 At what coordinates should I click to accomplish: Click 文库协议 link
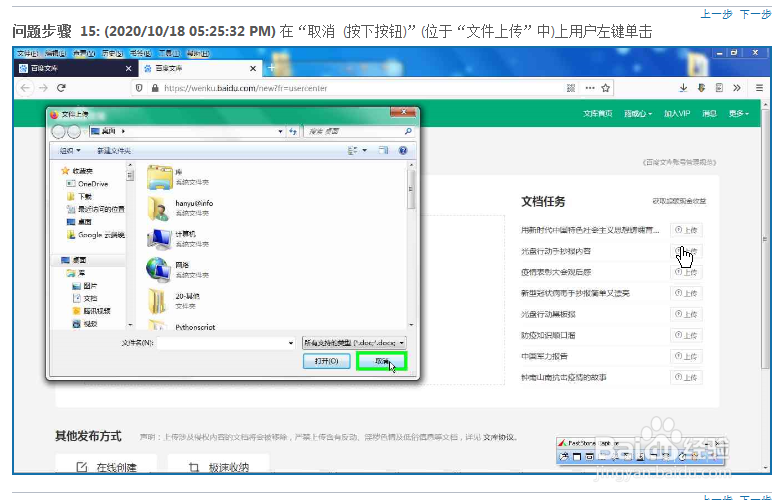coord(499,437)
